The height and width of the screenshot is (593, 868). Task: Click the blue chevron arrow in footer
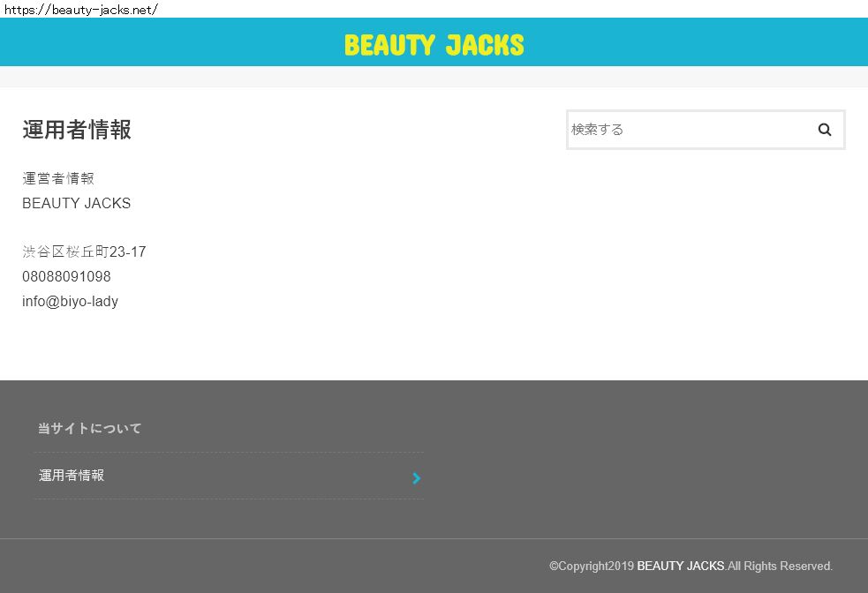pyautogui.click(x=417, y=478)
